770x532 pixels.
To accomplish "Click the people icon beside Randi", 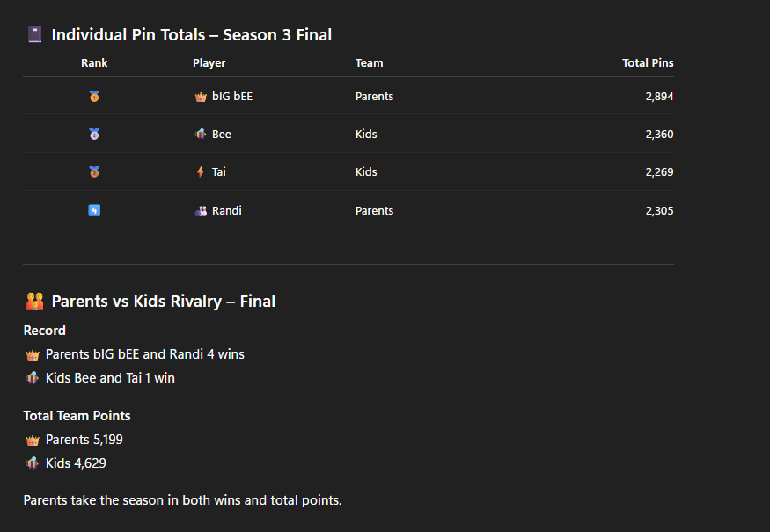I will tap(201, 211).
